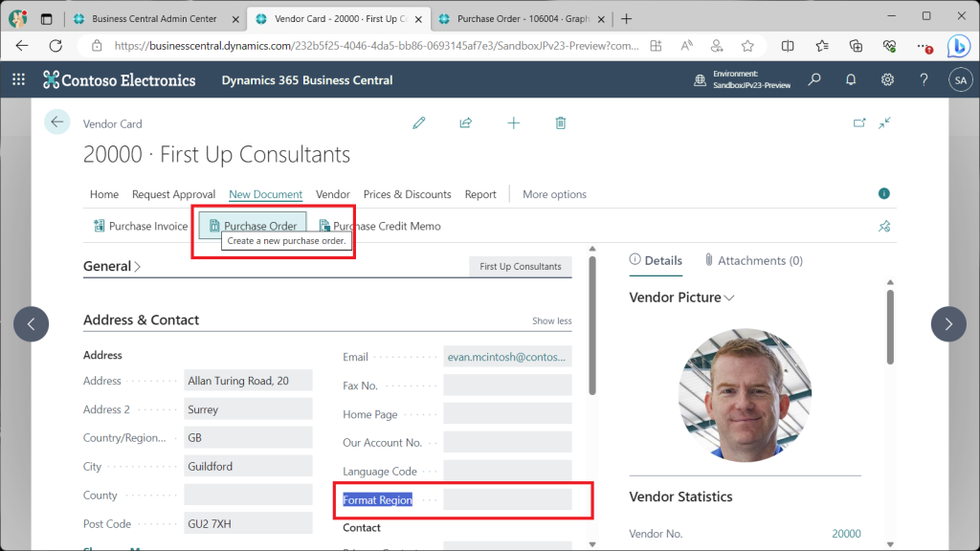Click the blue information icon
The width and height of the screenshot is (980, 551).
coord(883,193)
